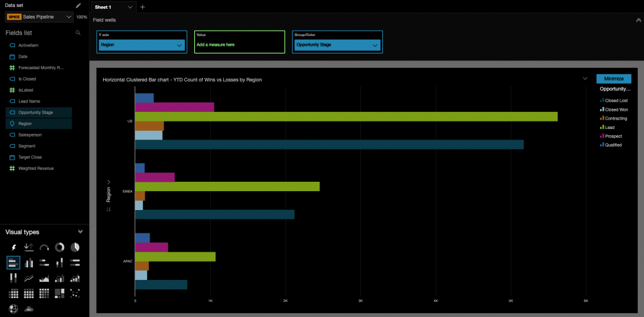Screen dimensions: 644x317
Task: Edit the data set with pencil icon
Action: 79,5
